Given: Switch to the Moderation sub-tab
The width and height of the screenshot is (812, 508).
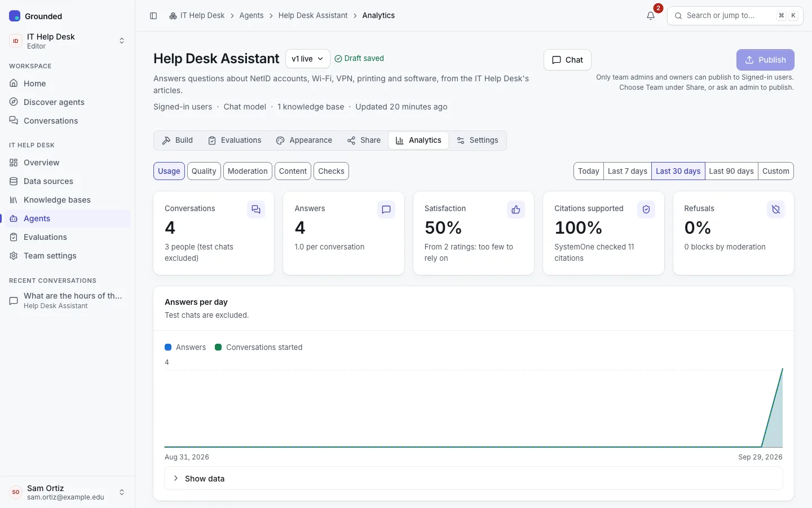Looking at the screenshot, I should click(248, 171).
